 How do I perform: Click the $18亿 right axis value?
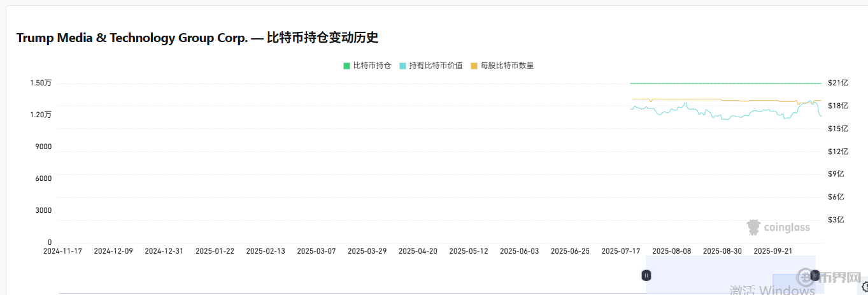click(x=838, y=106)
